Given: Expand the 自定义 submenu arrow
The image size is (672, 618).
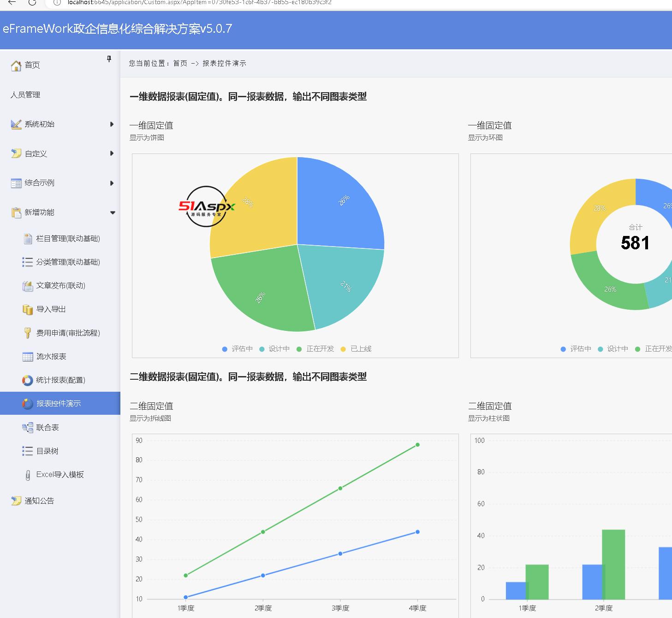Looking at the screenshot, I should (112, 153).
